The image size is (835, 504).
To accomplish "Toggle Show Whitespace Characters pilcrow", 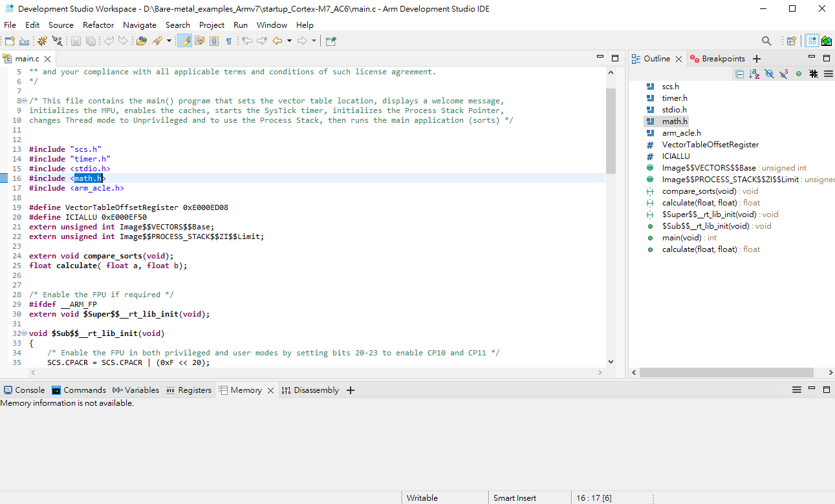I will coord(228,41).
